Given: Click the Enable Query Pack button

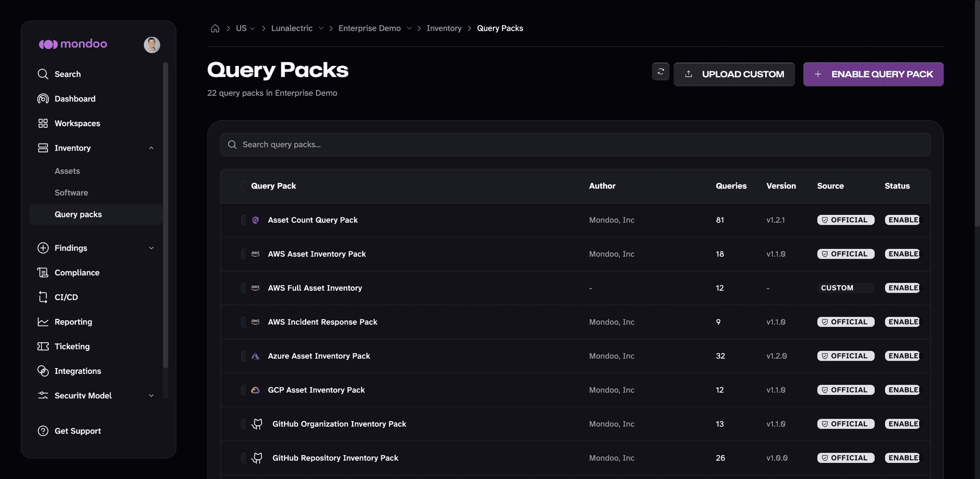Looking at the screenshot, I should 873,74.
